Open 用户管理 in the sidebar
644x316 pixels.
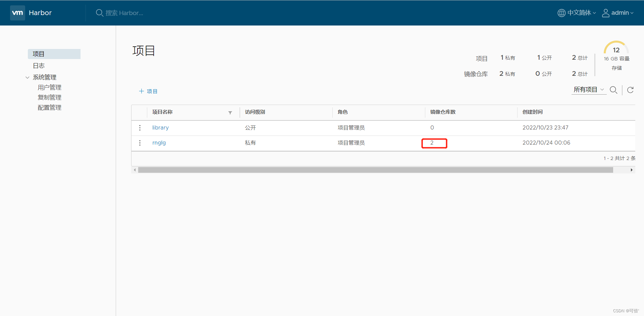pyautogui.click(x=50, y=88)
